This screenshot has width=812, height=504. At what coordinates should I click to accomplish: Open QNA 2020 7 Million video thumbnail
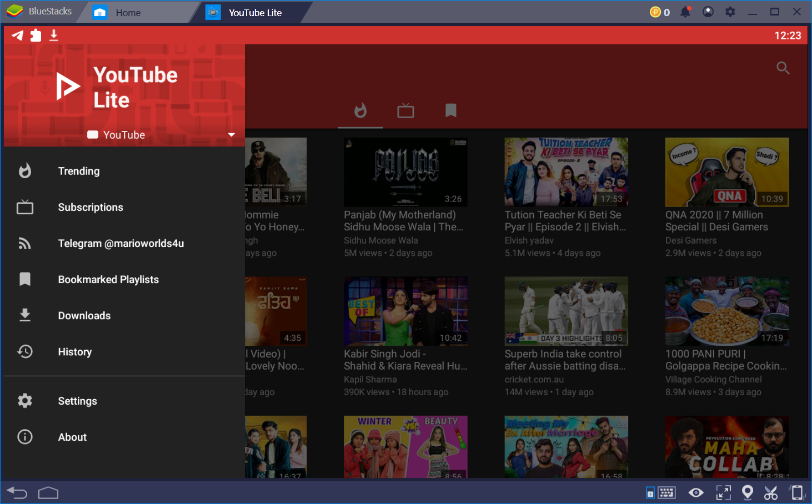coord(727,172)
